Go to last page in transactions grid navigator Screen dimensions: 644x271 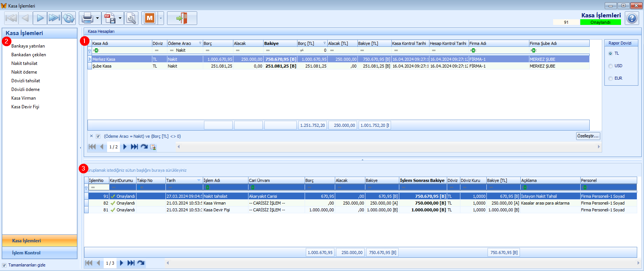pos(131,263)
